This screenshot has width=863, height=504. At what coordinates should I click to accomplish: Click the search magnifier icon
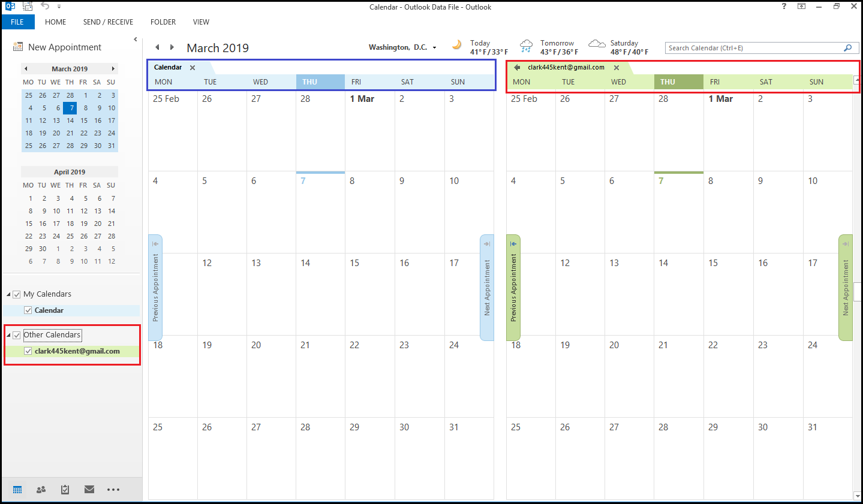[x=847, y=48]
